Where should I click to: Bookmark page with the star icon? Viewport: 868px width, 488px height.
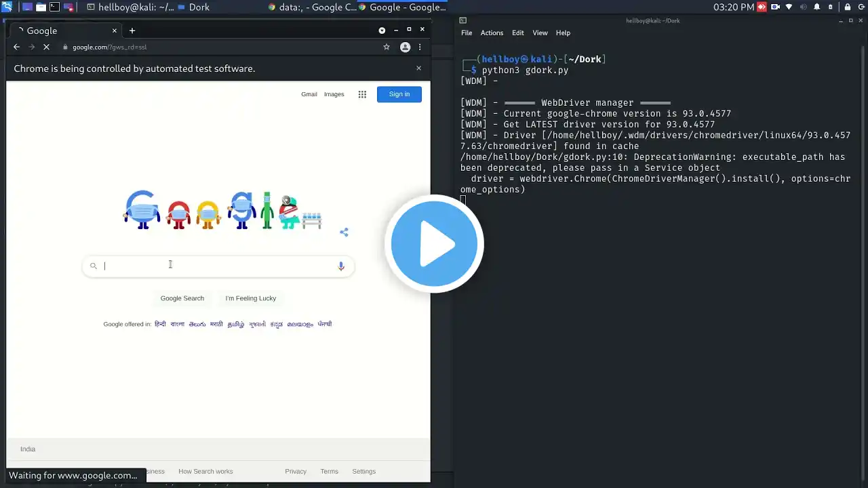pyautogui.click(x=387, y=47)
